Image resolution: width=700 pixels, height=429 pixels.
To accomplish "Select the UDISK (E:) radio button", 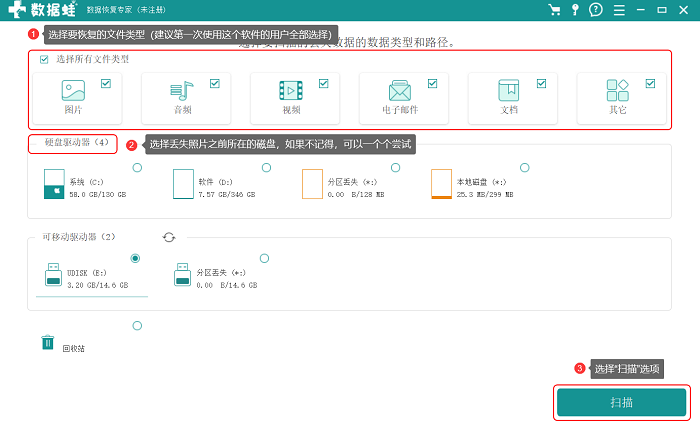I will [x=135, y=258].
